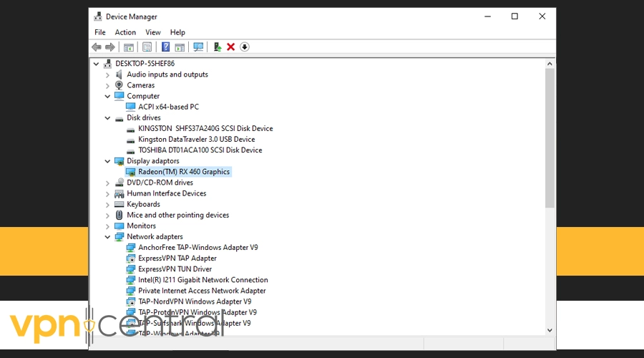644x358 pixels.
Task: Expand the DVD/CD-ROM drives category
Action: point(107,183)
